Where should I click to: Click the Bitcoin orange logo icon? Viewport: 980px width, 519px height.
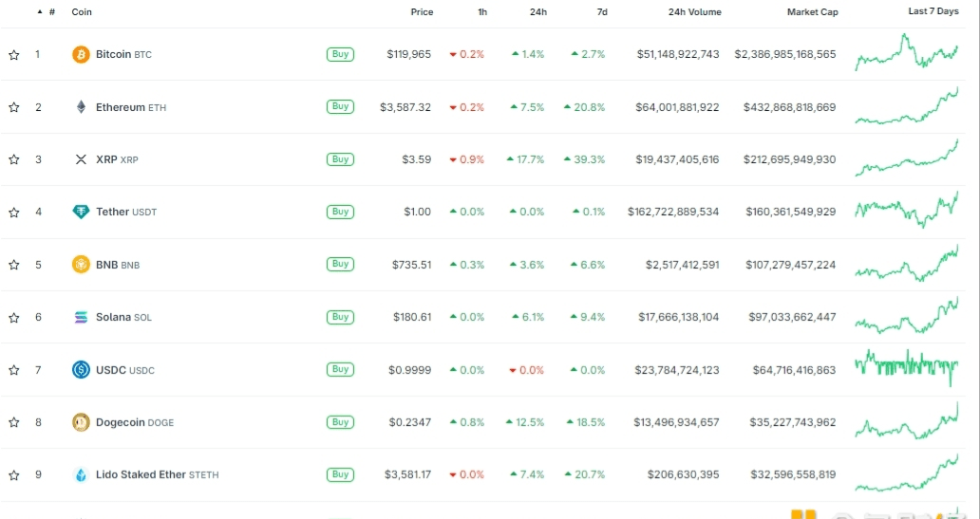82,54
